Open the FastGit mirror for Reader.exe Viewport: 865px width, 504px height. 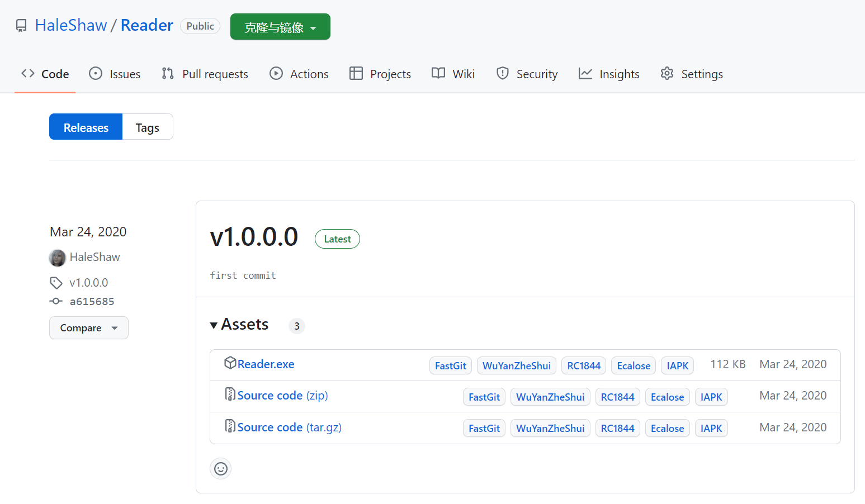tap(450, 365)
